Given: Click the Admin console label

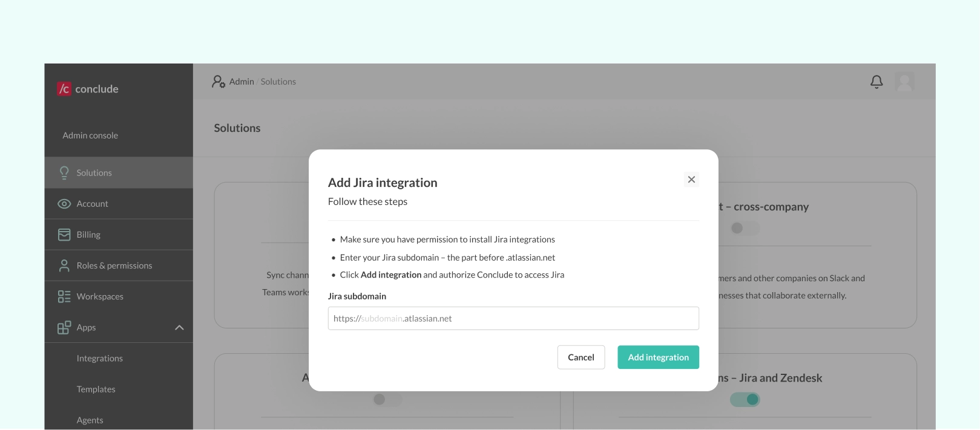Looking at the screenshot, I should pyautogui.click(x=90, y=135).
